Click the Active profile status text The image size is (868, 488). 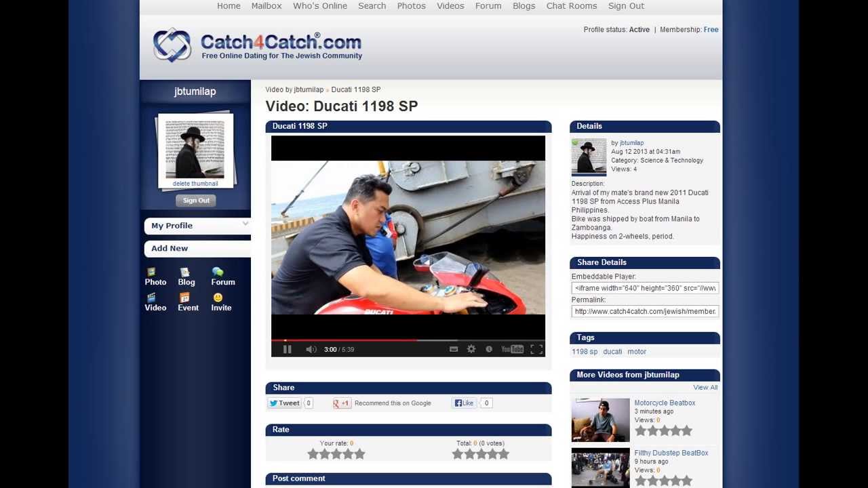pos(639,30)
